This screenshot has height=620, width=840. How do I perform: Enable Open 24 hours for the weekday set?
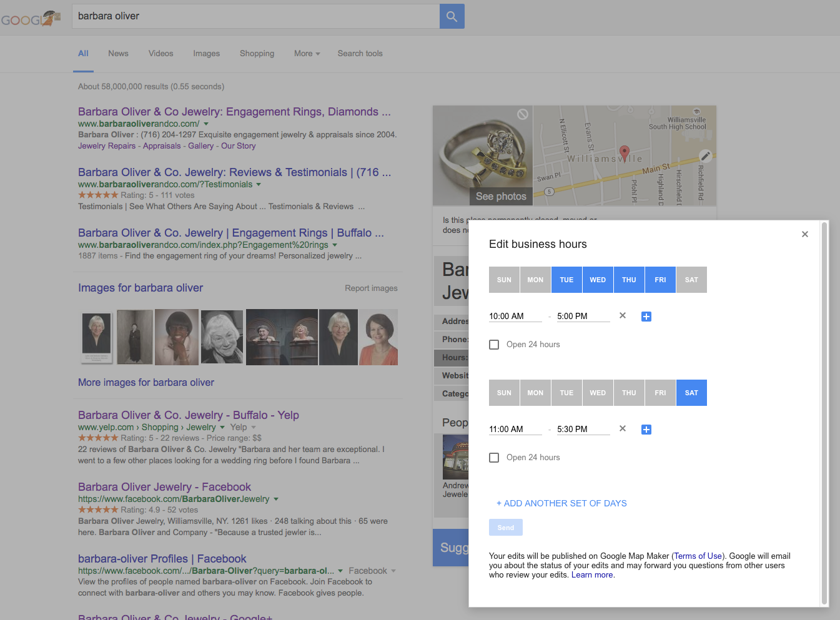click(x=494, y=345)
